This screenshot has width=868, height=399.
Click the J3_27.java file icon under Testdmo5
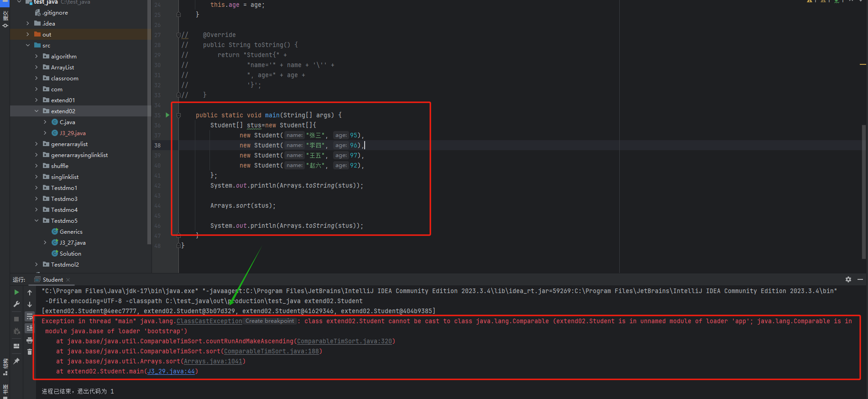pos(55,242)
